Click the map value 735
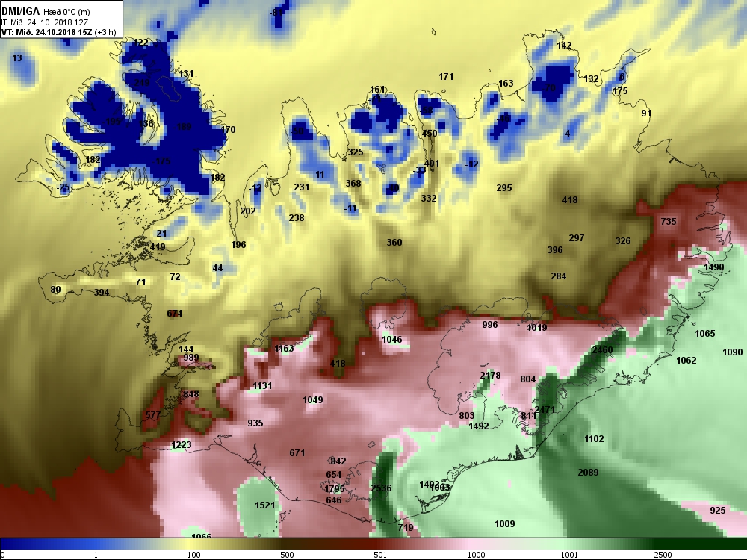Viewport: 747px width, 560px height. click(669, 222)
